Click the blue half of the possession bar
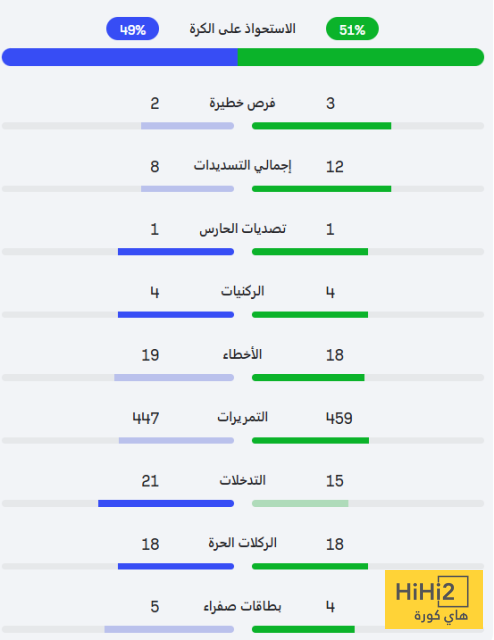The width and height of the screenshot is (494, 640). [120, 57]
